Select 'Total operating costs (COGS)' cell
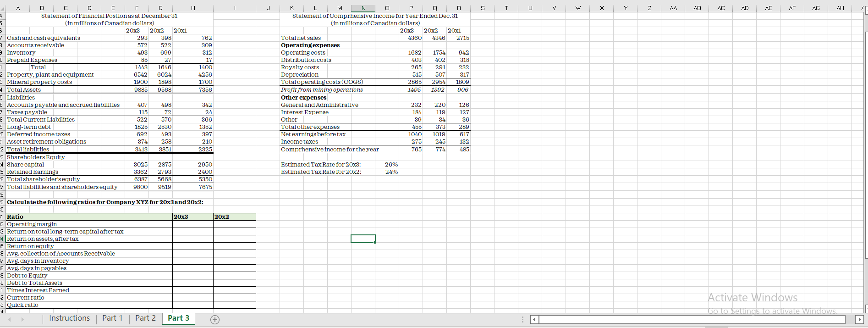 click(x=322, y=82)
